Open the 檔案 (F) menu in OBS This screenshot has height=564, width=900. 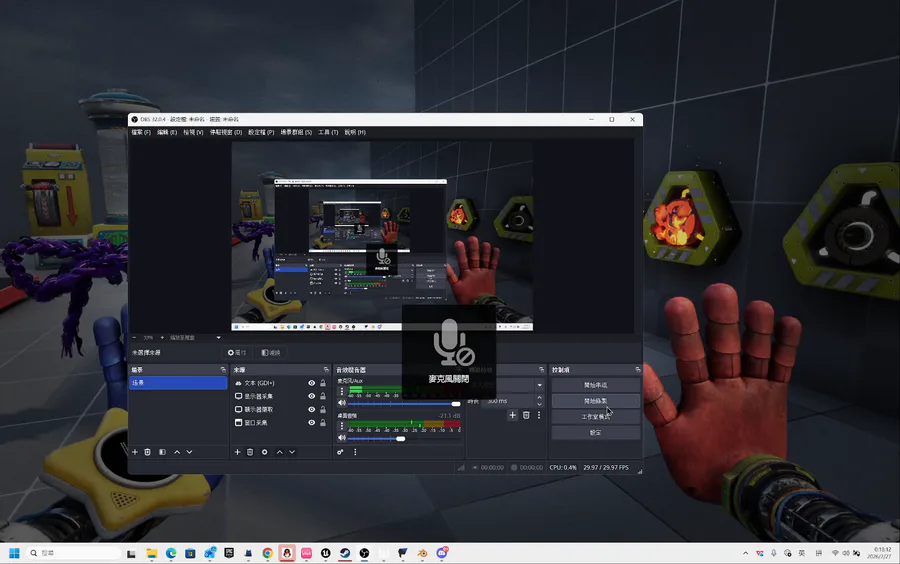pos(141,132)
